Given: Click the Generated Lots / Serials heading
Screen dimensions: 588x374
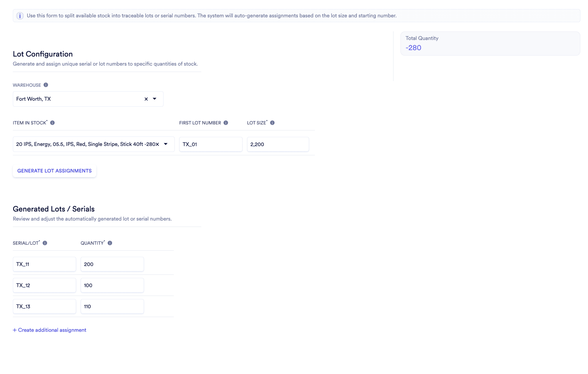Looking at the screenshot, I should pos(54,209).
